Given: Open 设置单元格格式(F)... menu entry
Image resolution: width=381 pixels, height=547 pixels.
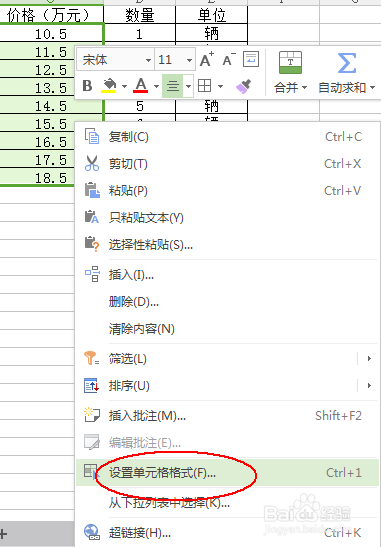Looking at the screenshot, I should click(227, 473).
